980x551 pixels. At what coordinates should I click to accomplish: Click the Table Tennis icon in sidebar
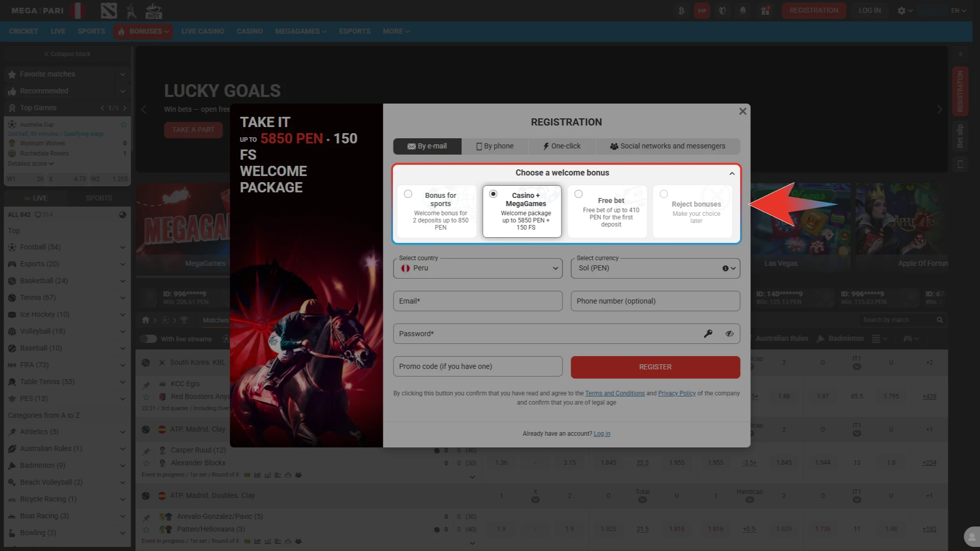[12, 382]
